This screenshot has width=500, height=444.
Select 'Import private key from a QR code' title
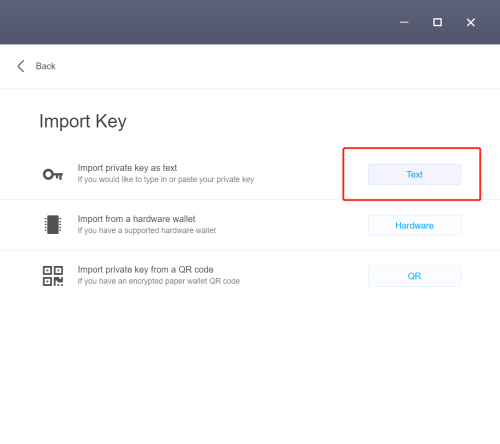click(145, 269)
